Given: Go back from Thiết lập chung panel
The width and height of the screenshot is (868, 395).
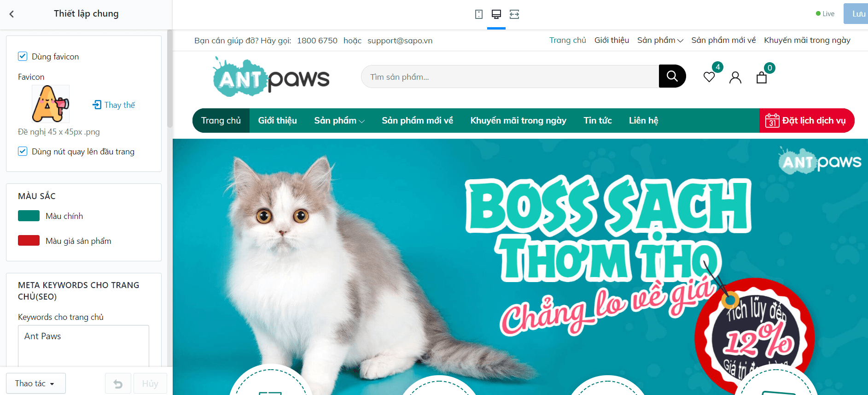Looking at the screenshot, I should 12,14.
